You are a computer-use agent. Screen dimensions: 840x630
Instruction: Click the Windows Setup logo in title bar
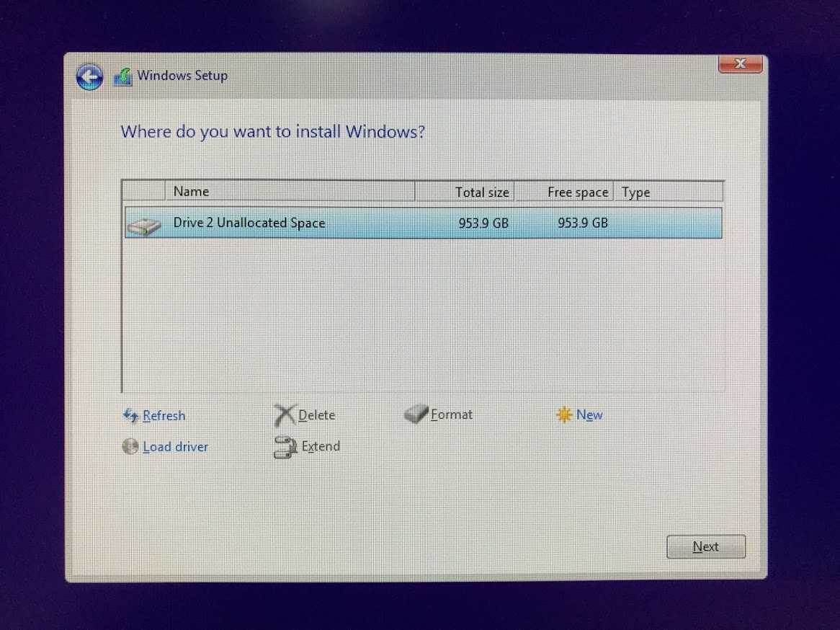tap(123, 75)
